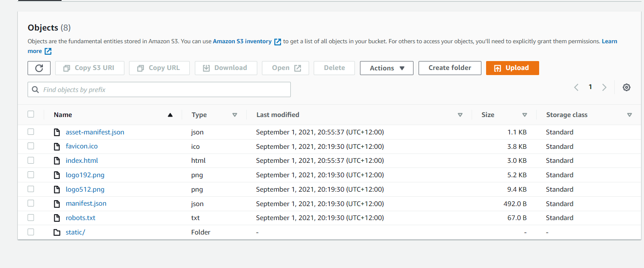Sort by Size column arrow
The image size is (644, 268).
tap(524, 115)
